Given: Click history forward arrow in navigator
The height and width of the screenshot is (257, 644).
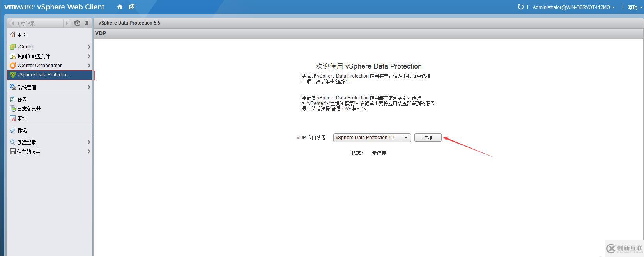Looking at the screenshot, I should (x=67, y=23).
